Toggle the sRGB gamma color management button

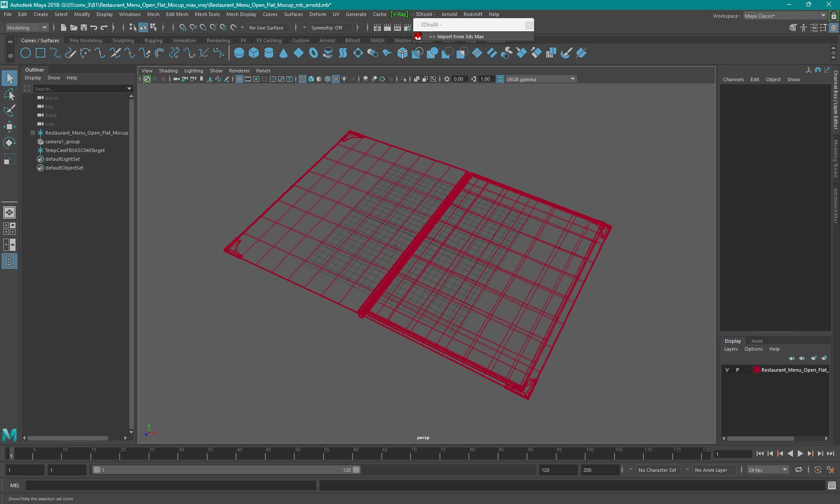pyautogui.click(x=500, y=79)
